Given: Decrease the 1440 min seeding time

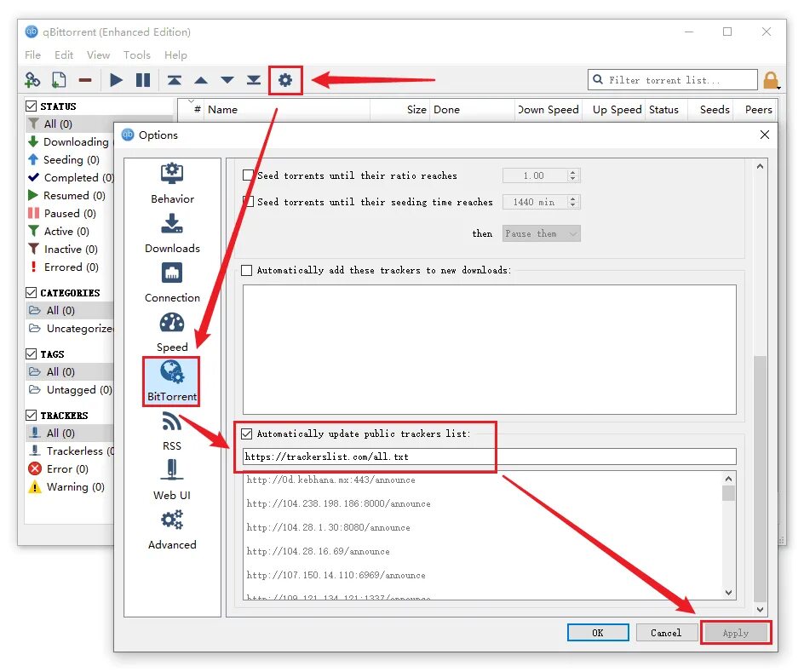Looking at the screenshot, I should click(572, 205).
